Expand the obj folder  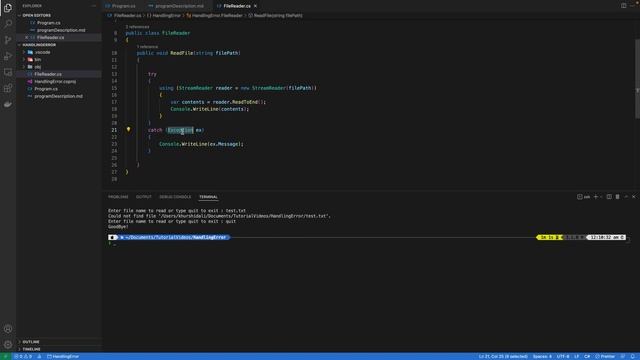[59, 67]
